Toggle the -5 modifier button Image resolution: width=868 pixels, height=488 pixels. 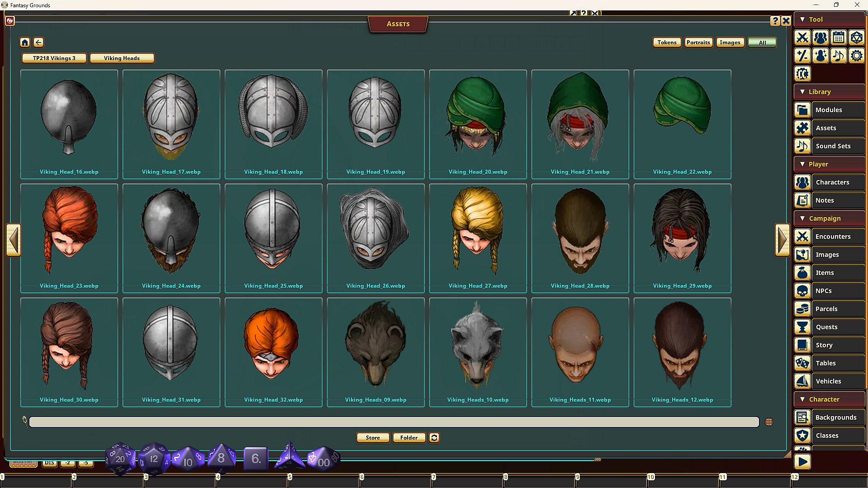pos(85,463)
